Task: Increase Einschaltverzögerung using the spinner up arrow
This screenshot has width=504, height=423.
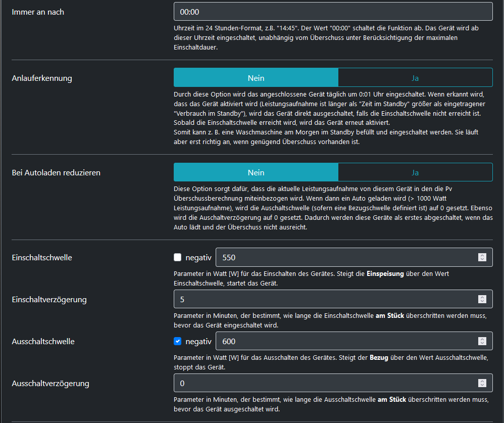Action: (482, 297)
